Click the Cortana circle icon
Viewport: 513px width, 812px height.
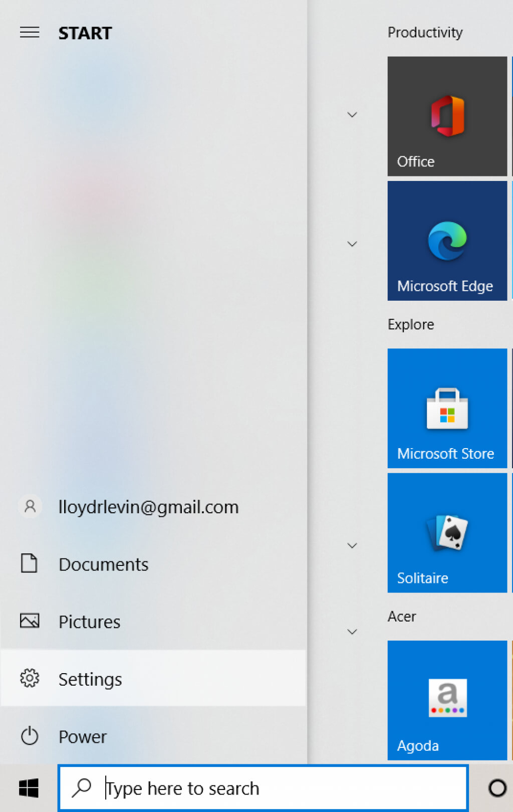497,788
